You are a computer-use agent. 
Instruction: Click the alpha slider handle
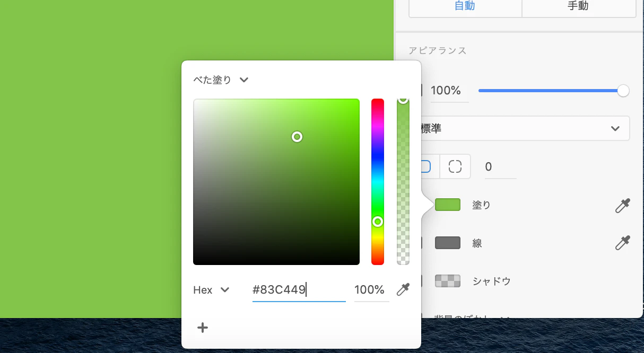[x=403, y=99]
